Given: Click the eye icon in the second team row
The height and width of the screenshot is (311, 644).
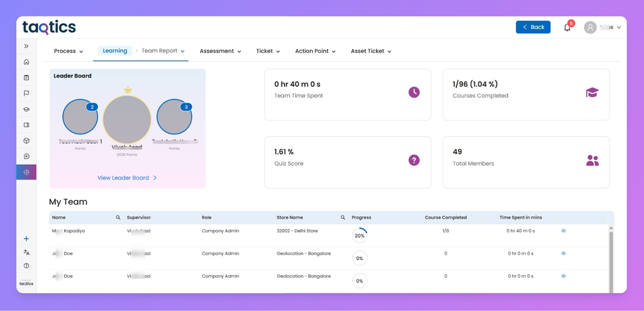Looking at the screenshot, I should click(x=563, y=254).
